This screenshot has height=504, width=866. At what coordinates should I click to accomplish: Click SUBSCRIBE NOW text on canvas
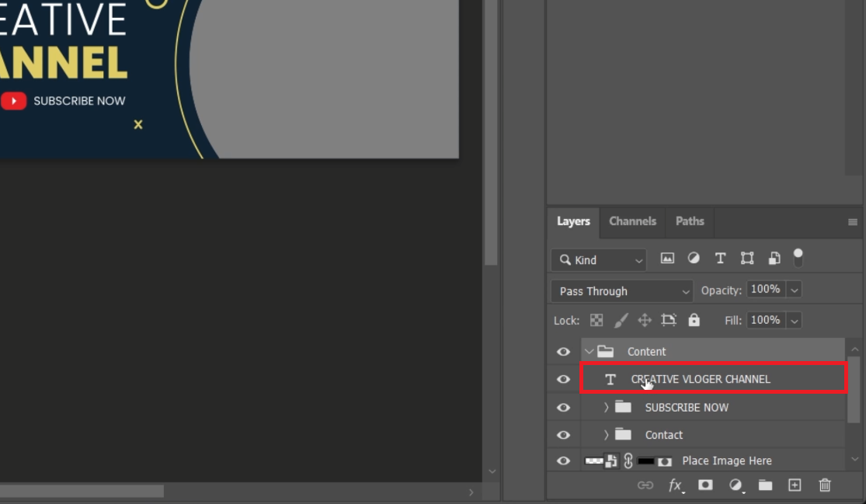point(79,101)
